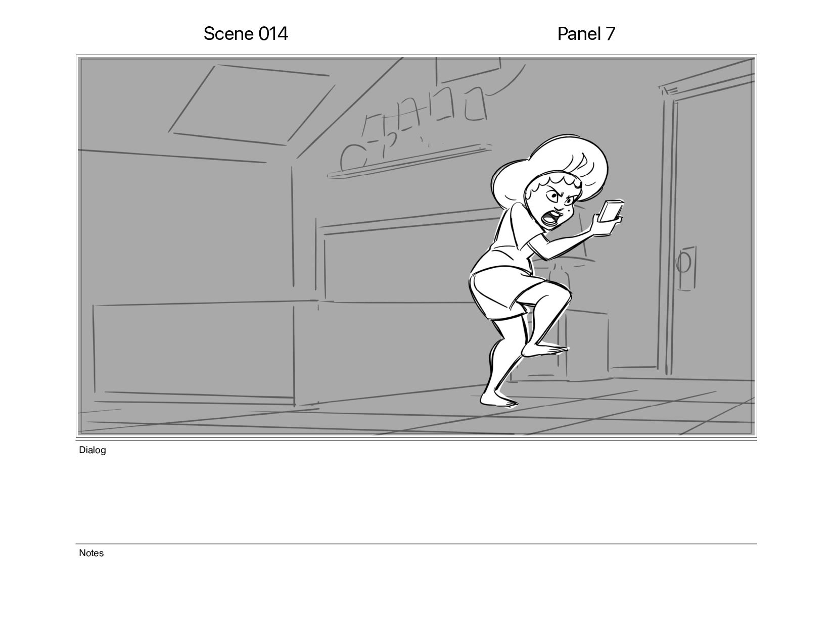Screen dimensions: 834x644
Task: Click the divider line above Notes
Action: coord(416,544)
